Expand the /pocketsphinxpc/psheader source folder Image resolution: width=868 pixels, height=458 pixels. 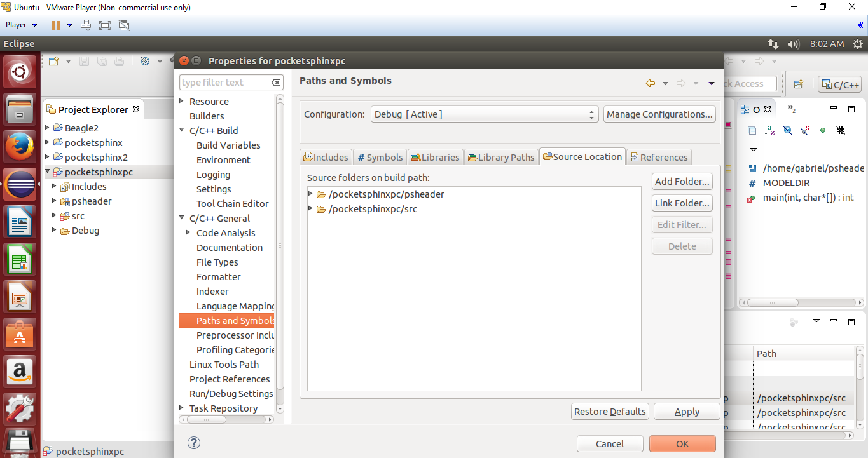[x=310, y=194]
